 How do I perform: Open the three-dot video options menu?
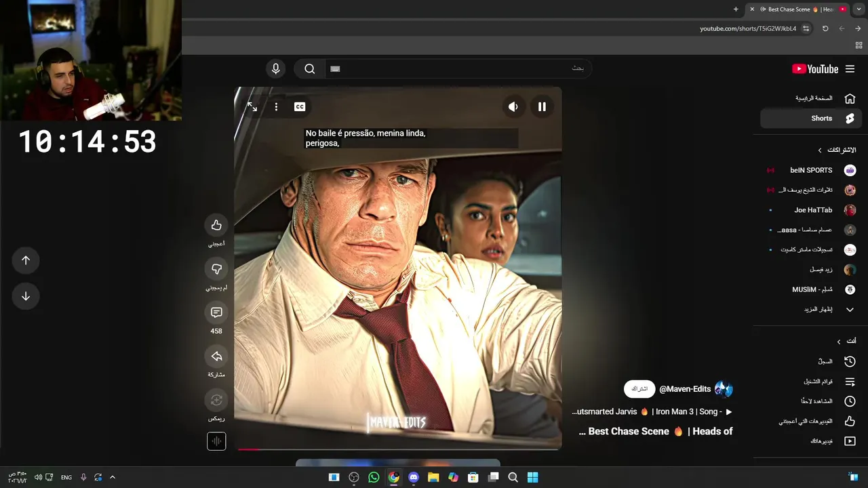pos(276,106)
